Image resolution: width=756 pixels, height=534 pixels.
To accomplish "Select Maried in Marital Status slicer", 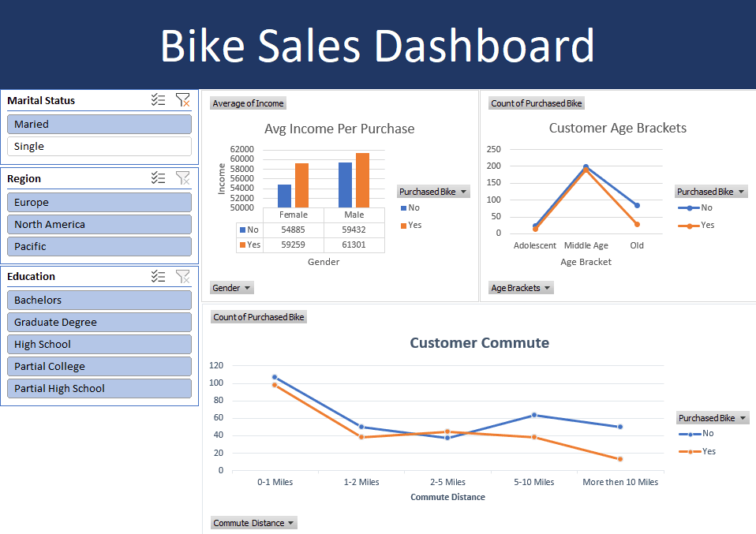I will (x=99, y=125).
